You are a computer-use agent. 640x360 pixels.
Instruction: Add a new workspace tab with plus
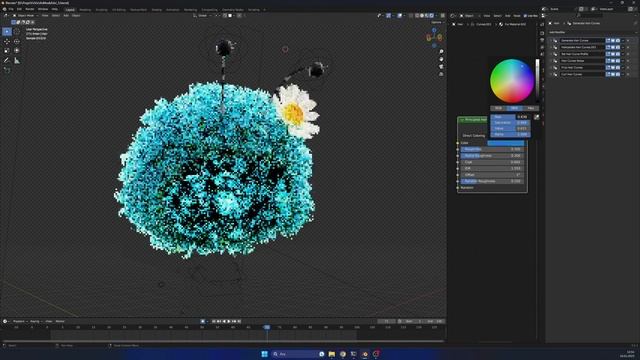264,9
